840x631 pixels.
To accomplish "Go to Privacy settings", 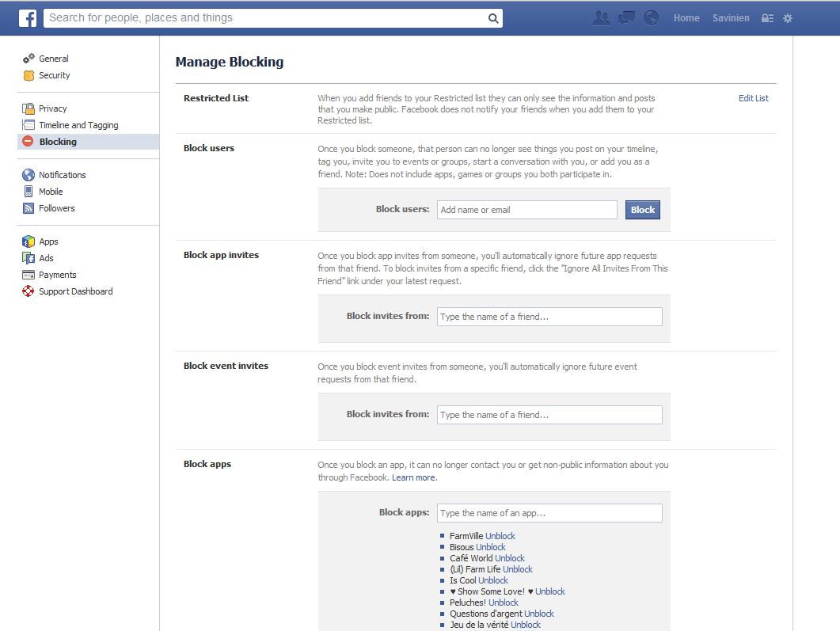I will 52,108.
